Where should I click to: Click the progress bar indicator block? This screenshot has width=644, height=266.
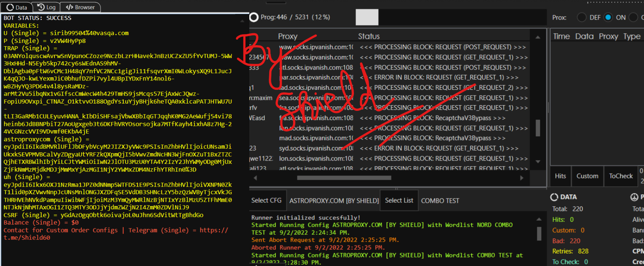[x=367, y=17]
